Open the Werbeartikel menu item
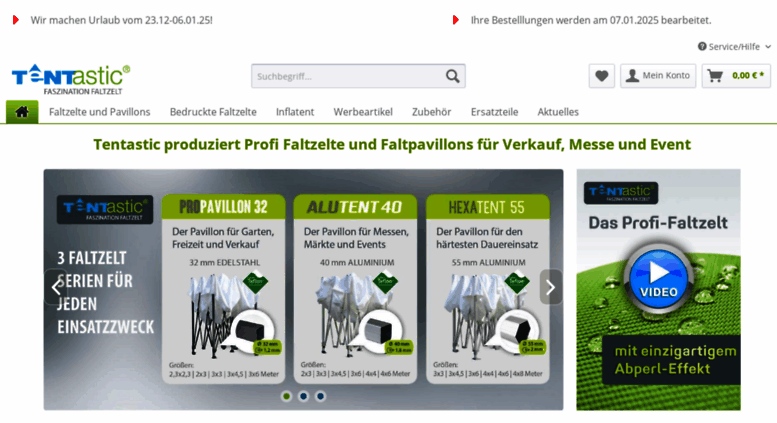Screen dimensions: 777x423 [x=363, y=112]
